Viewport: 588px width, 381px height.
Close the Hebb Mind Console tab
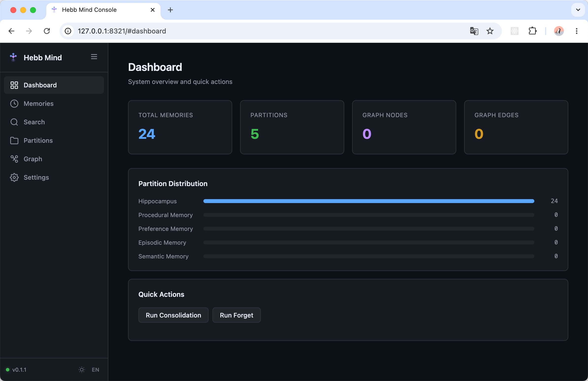coord(153,10)
